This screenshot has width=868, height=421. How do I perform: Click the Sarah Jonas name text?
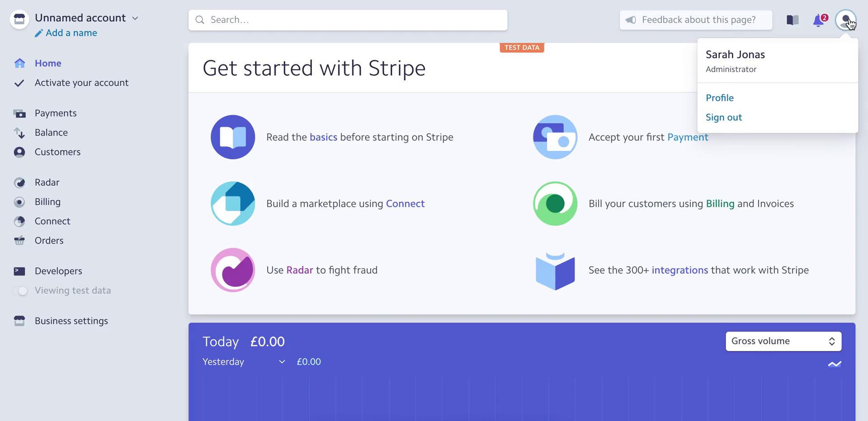735,55
